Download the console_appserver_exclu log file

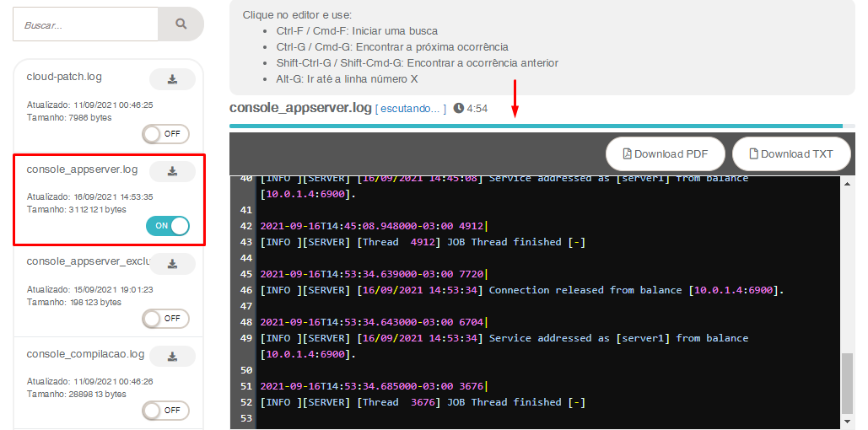click(x=172, y=264)
